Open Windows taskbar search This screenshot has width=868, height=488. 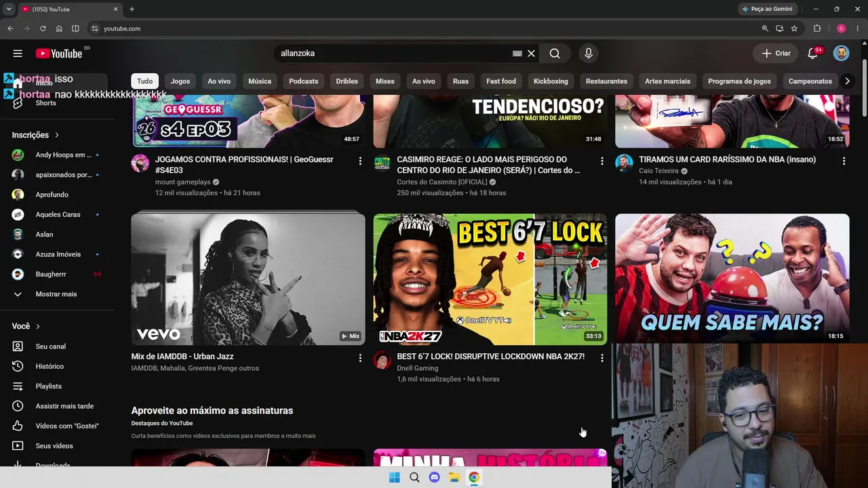pos(414,477)
